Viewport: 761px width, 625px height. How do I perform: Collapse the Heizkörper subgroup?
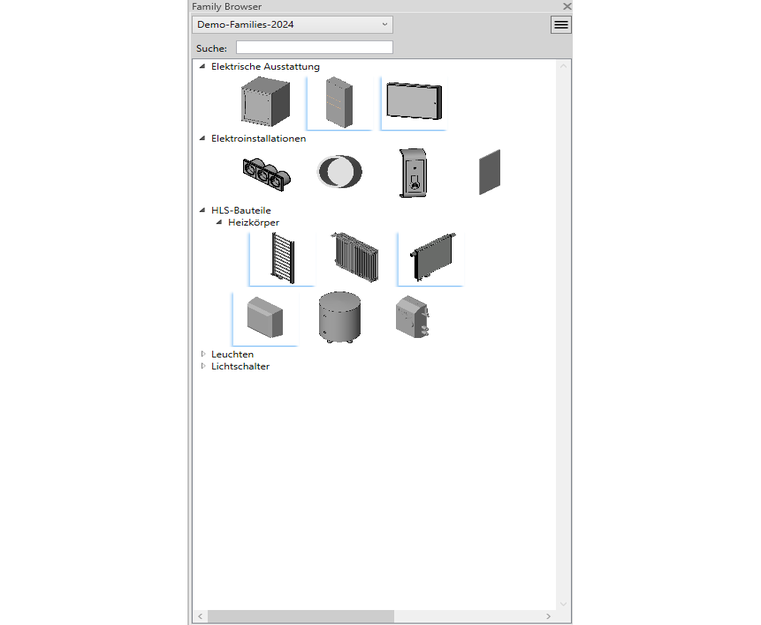(x=219, y=222)
